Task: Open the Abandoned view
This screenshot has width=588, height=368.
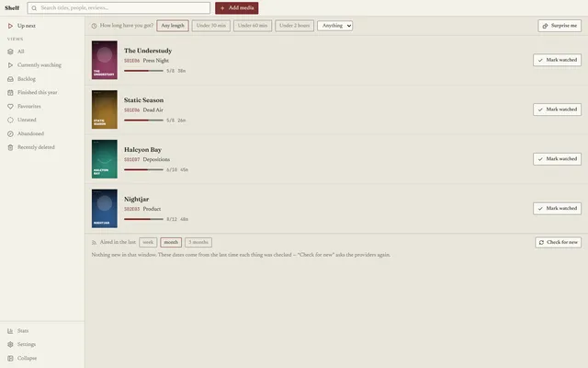Action: 42,133
